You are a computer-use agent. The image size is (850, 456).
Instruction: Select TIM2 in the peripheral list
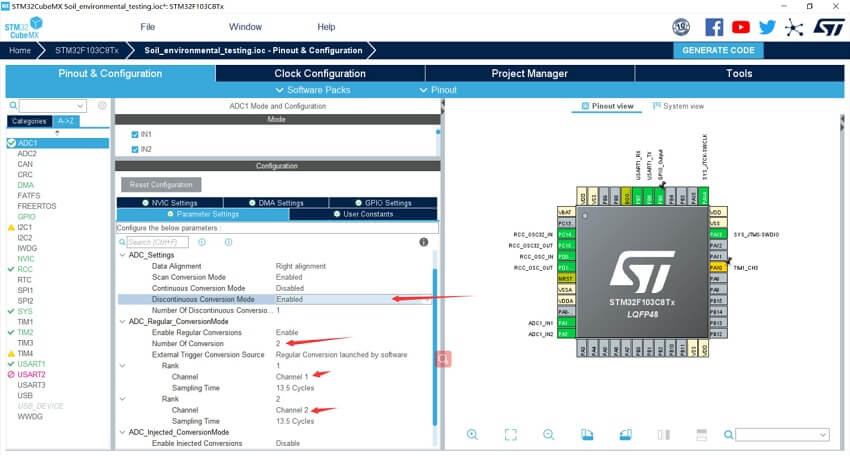point(25,332)
